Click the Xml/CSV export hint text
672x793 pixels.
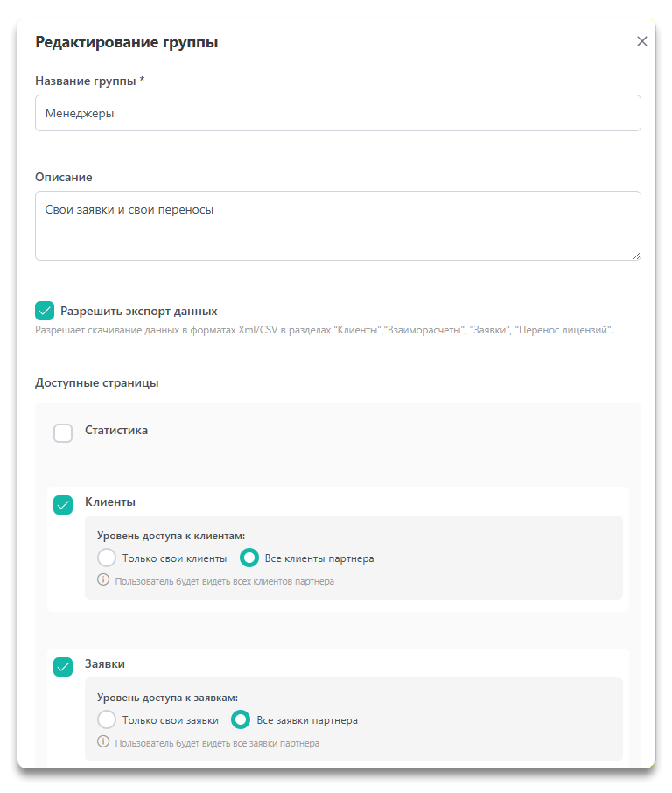(324, 331)
